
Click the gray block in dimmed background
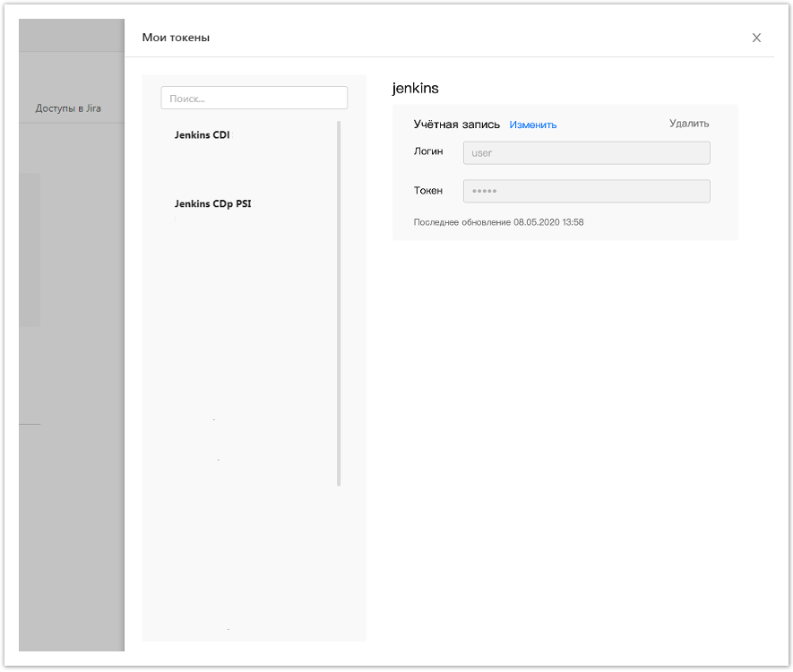tap(30, 251)
